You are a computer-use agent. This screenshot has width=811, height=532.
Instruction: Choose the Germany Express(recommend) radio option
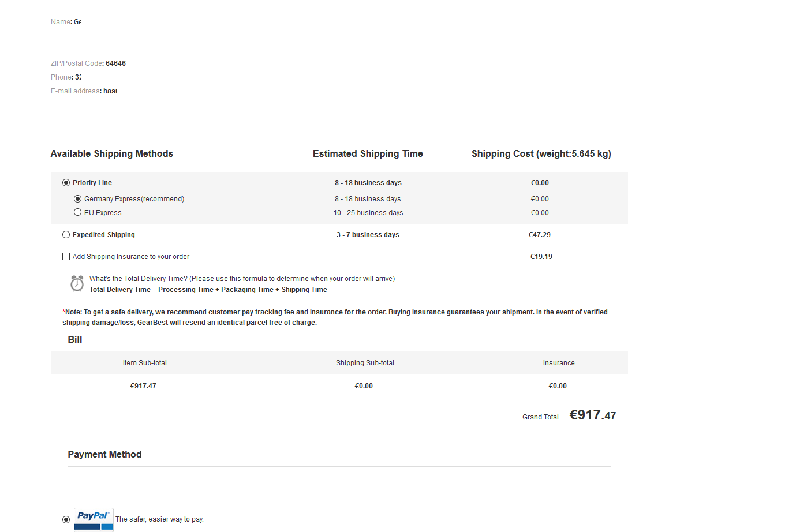77,199
